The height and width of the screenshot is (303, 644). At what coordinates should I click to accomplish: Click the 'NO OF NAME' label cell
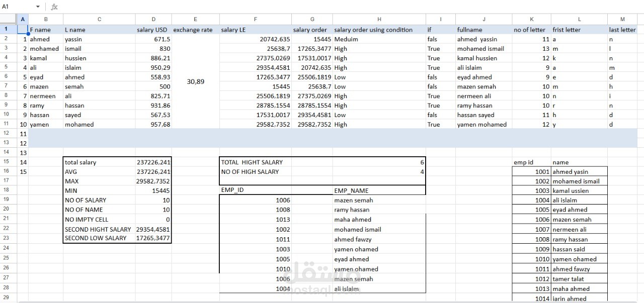[x=99, y=210]
